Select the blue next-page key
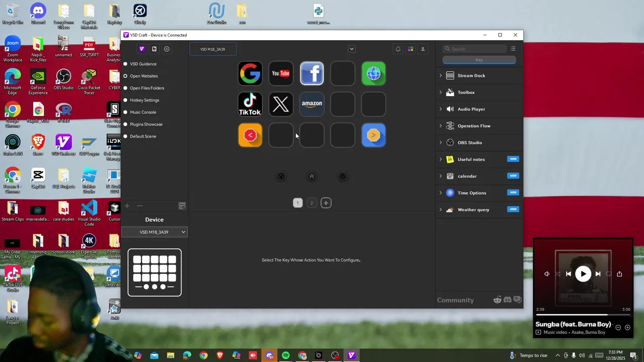This screenshot has height=362, width=644. tap(373, 135)
